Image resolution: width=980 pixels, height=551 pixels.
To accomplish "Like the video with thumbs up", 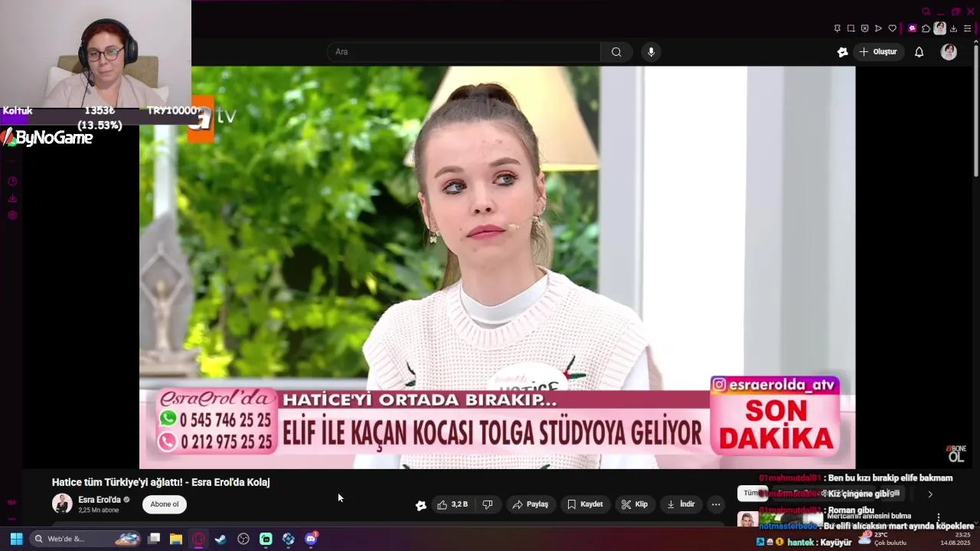I will tap(452, 504).
